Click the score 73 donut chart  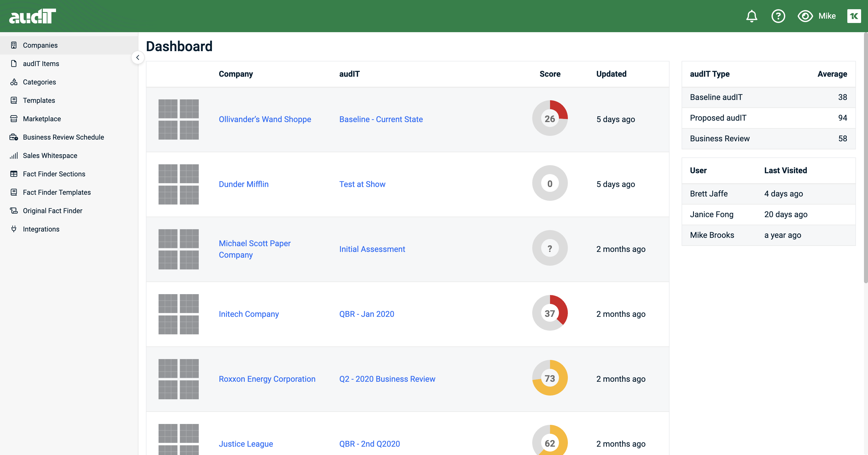(550, 378)
